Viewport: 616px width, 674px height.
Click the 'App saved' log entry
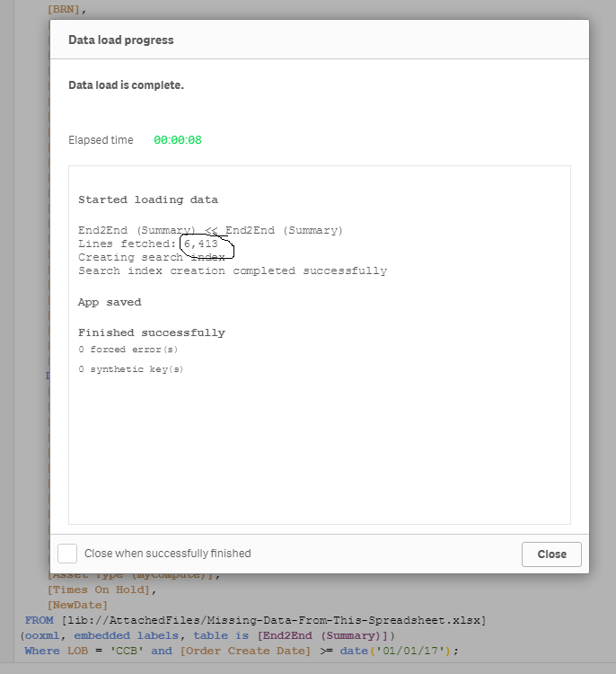[x=110, y=302]
